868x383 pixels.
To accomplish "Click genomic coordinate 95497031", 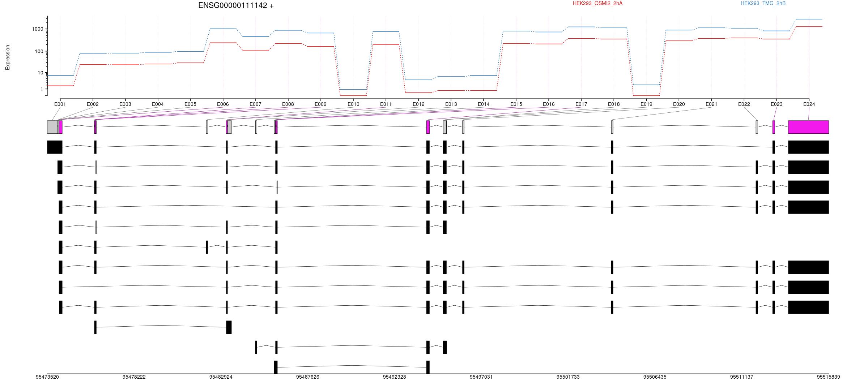I will click(x=481, y=377).
